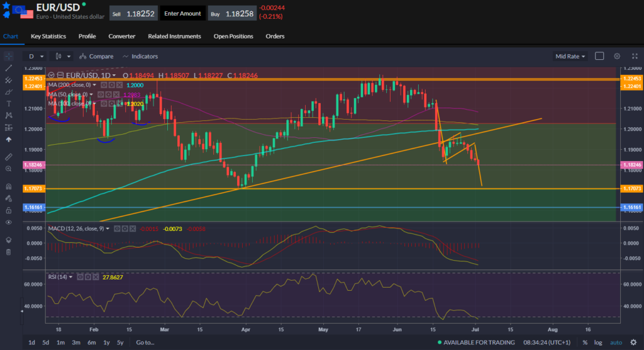The height and width of the screenshot is (350, 644).
Task: Click the star to favorite EUR/USD
Action: click(6, 5)
